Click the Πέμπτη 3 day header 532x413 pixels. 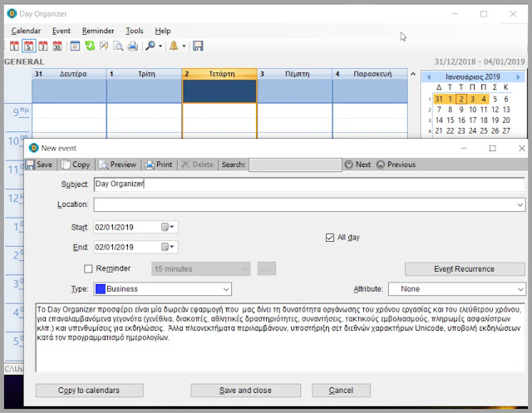click(294, 74)
